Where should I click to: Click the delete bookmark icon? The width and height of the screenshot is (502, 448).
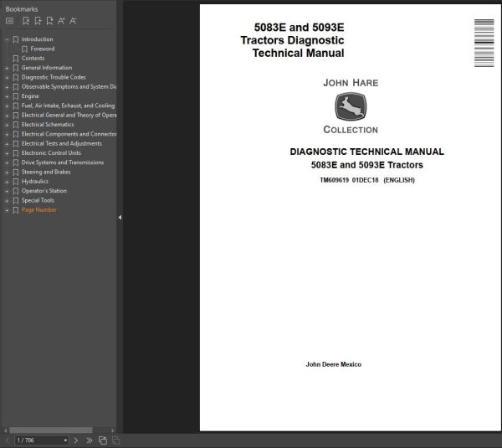(x=26, y=21)
